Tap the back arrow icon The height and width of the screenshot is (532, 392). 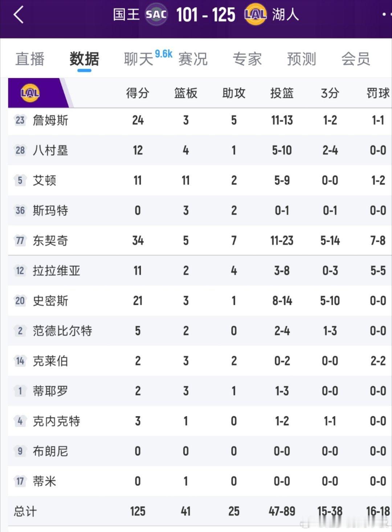tap(18, 15)
